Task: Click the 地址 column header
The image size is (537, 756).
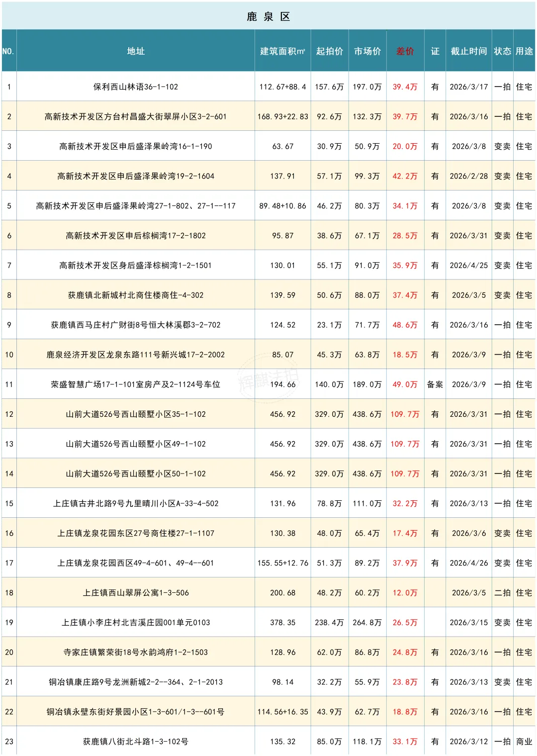Action: (x=136, y=51)
